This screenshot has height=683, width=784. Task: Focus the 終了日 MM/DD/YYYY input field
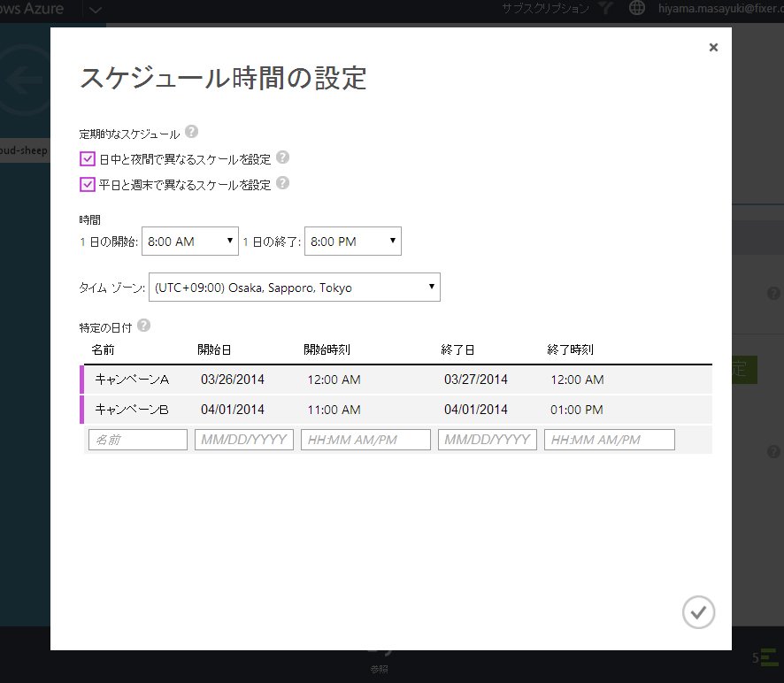tap(488, 440)
